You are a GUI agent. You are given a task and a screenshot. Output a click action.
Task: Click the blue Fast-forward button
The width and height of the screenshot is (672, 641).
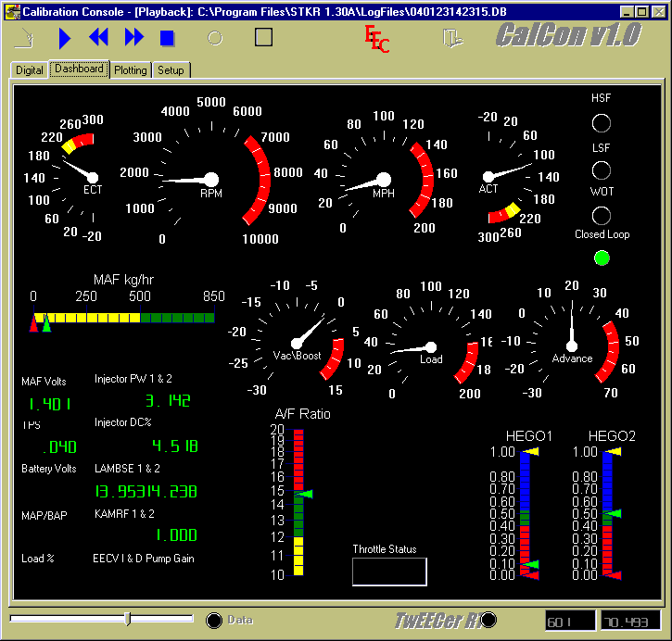[134, 37]
